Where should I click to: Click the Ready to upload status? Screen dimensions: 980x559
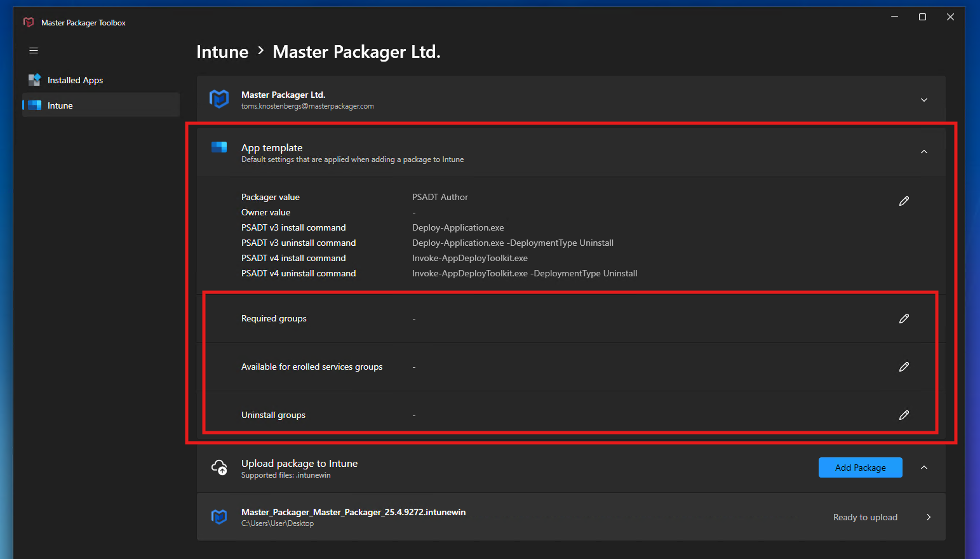coord(865,517)
